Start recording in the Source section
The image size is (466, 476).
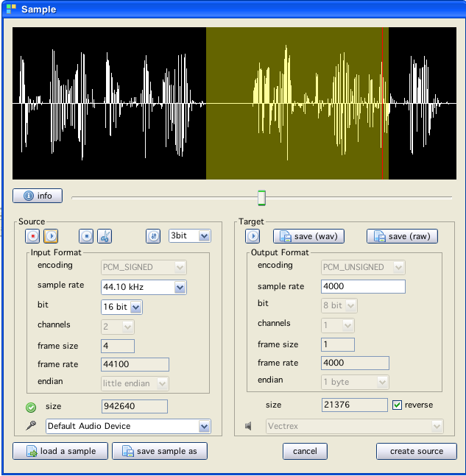32,236
